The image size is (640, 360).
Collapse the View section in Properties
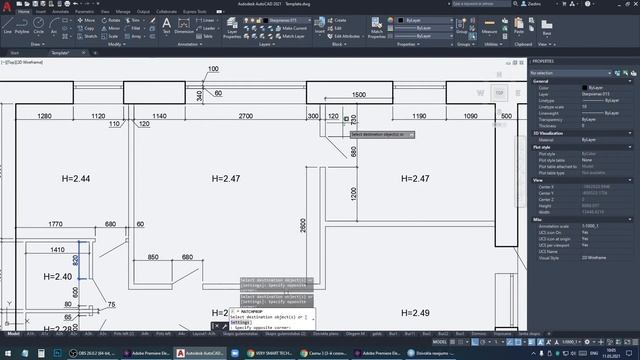[x=630, y=180]
